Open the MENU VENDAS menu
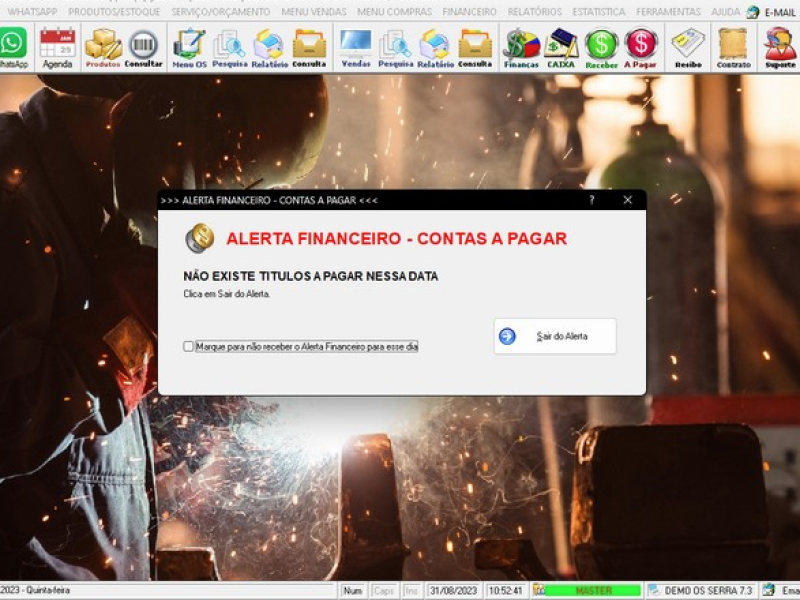The width and height of the screenshot is (800, 600). click(314, 11)
